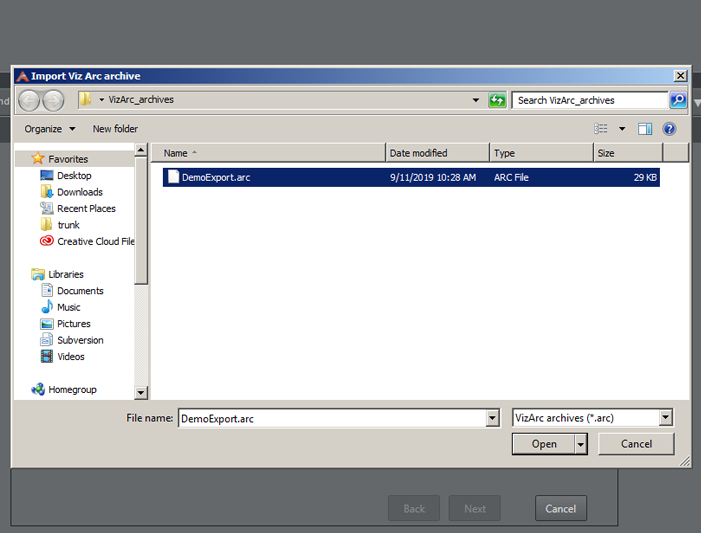Cancel the Import Viz Arc dialog
The width and height of the screenshot is (701, 533).
(x=636, y=444)
